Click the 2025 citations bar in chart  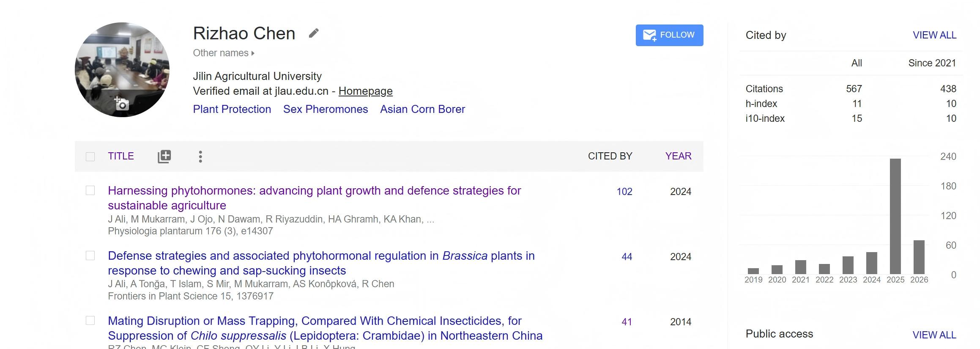895,216
